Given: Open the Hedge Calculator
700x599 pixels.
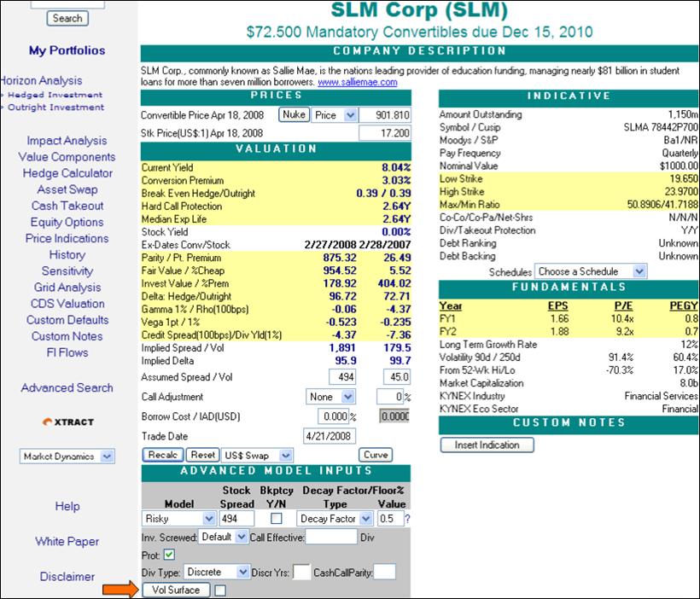Looking at the screenshot, I should pyautogui.click(x=67, y=173).
